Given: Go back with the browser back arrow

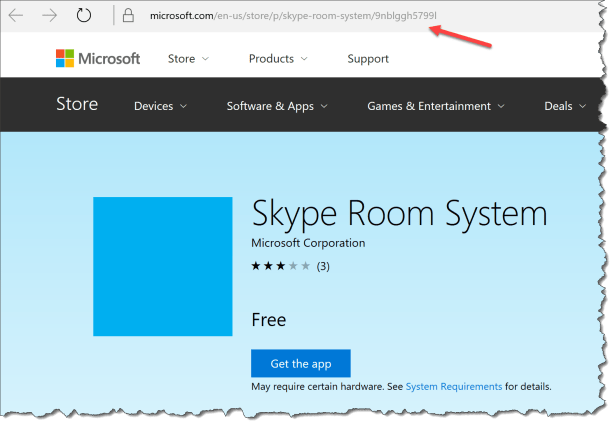Looking at the screenshot, I should (16, 16).
